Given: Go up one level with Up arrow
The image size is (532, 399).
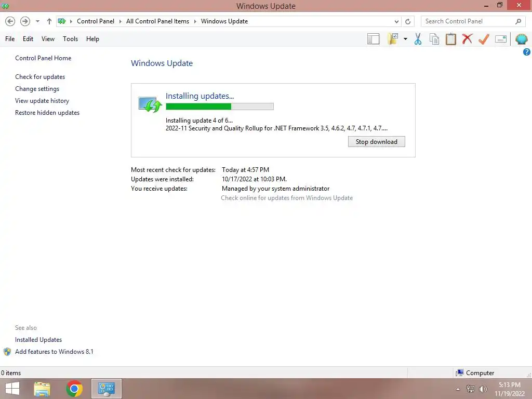Looking at the screenshot, I should (x=49, y=21).
